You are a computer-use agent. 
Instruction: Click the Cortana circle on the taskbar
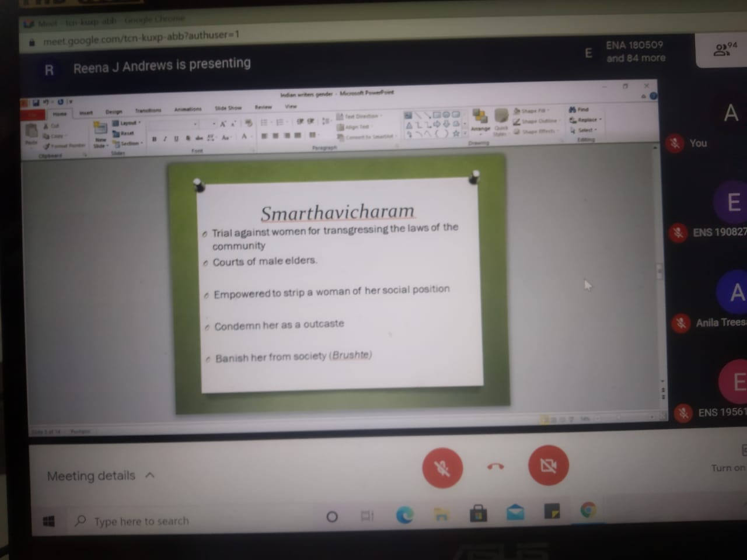pos(331,516)
